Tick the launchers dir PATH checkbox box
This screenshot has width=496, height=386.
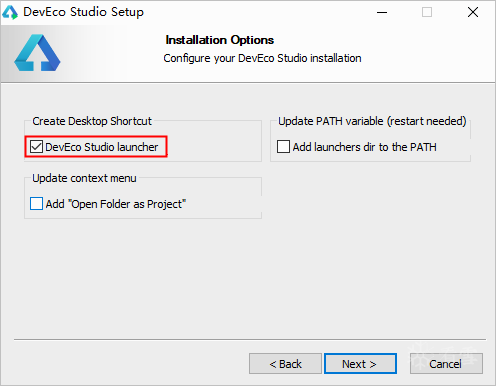283,147
